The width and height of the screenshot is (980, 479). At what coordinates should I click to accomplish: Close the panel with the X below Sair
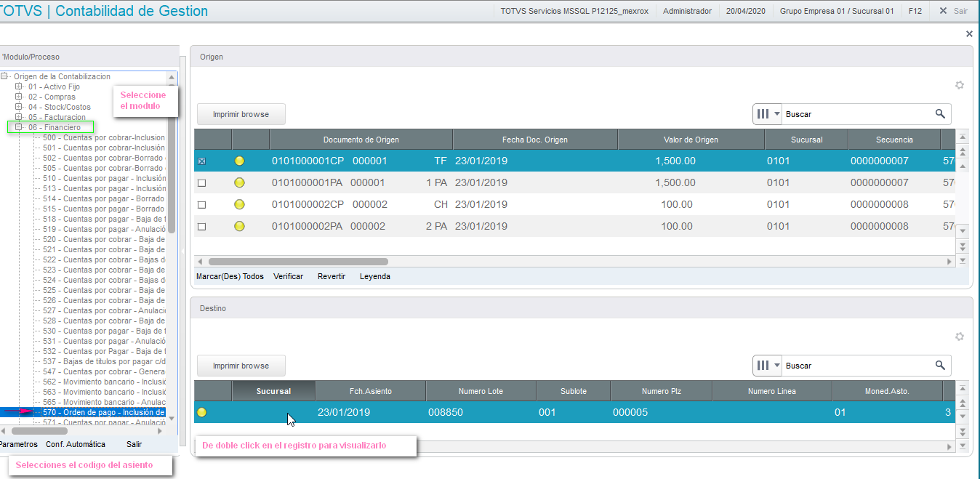[x=969, y=34]
